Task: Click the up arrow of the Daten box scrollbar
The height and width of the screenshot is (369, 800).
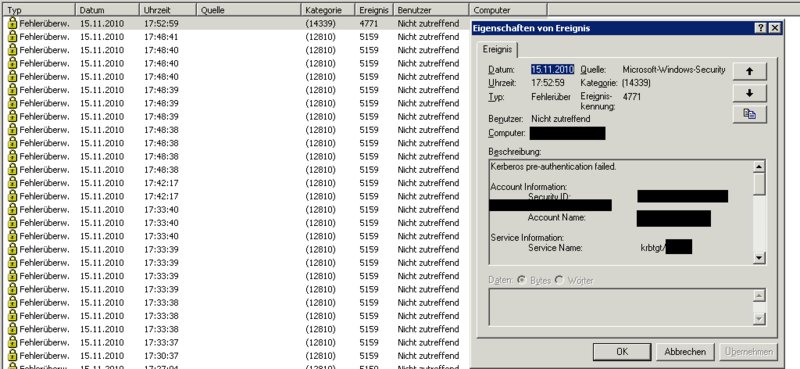Action: pyautogui.click(x=759, y=296)
